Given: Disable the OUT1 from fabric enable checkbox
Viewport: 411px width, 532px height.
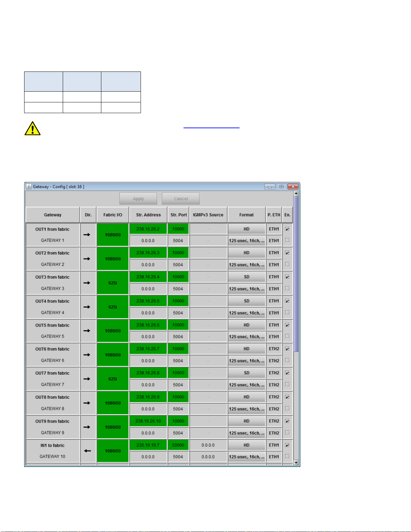Looking at the screenshot, I should click(287, 229).
